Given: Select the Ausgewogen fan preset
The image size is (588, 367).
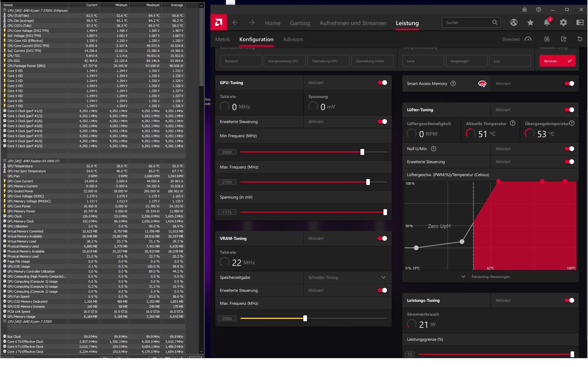Looking at the screenshot, I should tap(466, 61).
